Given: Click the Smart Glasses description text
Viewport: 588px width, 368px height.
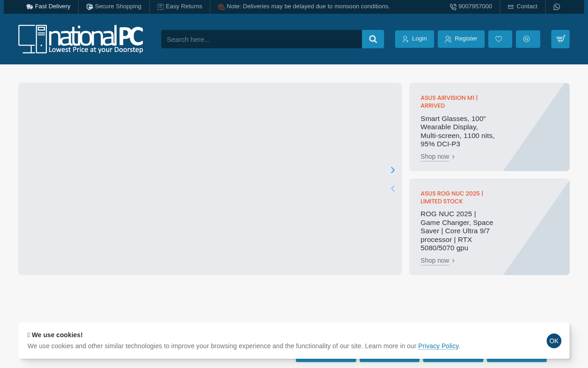Looking at the screenshot, I should pos(458,131).
